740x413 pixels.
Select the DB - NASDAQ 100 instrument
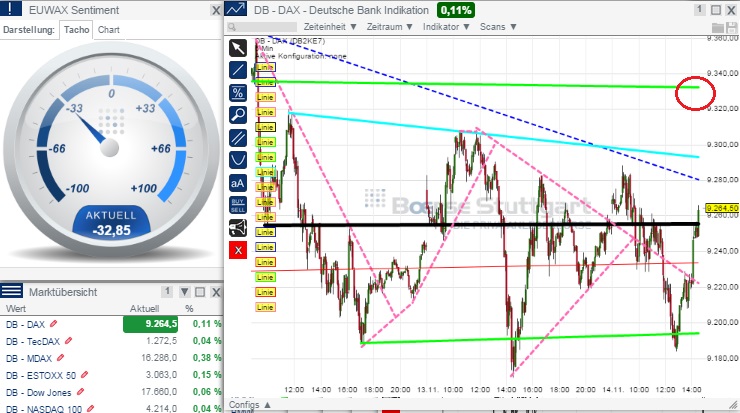click(44, 409)
